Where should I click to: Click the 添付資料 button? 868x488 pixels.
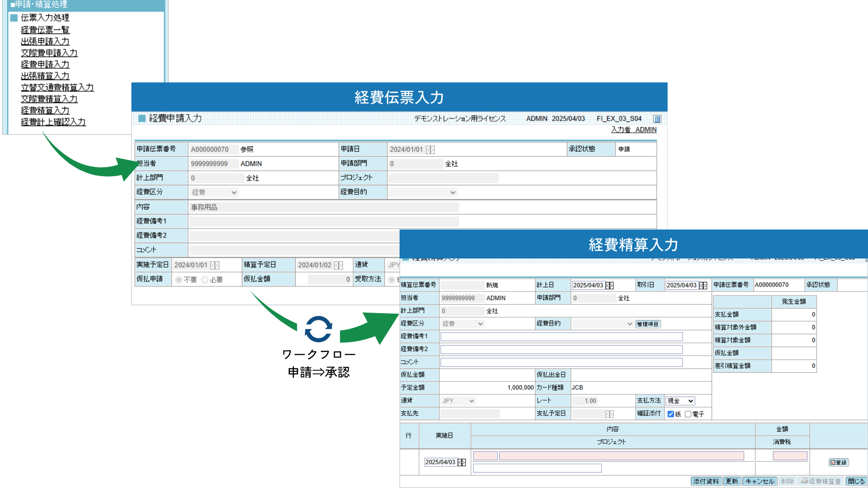[x=706, y=481]
